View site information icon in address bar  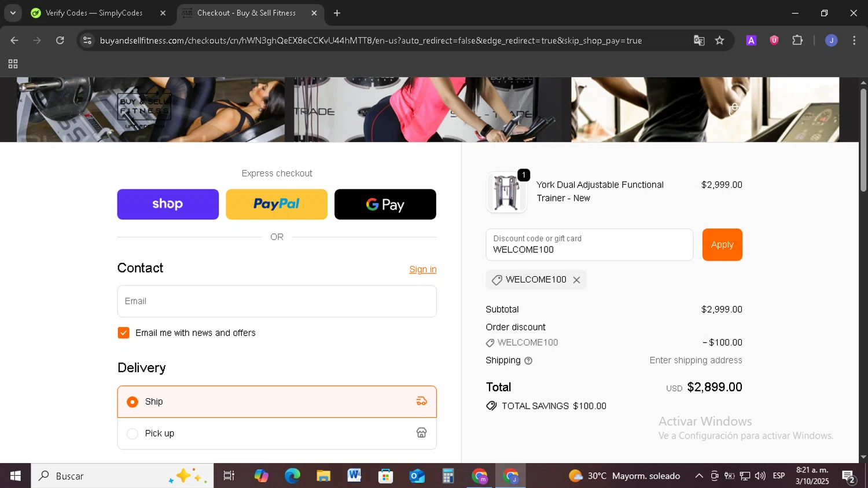click(87, 41)
